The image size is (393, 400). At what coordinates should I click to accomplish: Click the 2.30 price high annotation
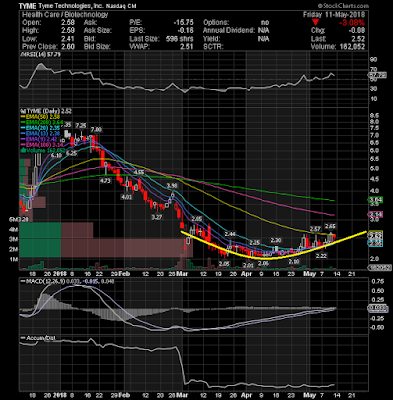(x=276, y=240)
